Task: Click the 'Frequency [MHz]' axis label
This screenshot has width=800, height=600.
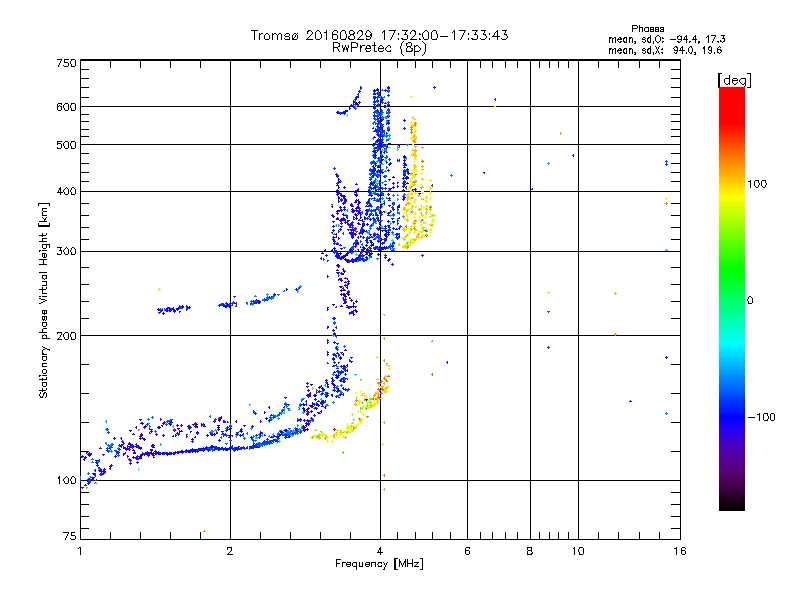Action: click(x=379, y=564)
